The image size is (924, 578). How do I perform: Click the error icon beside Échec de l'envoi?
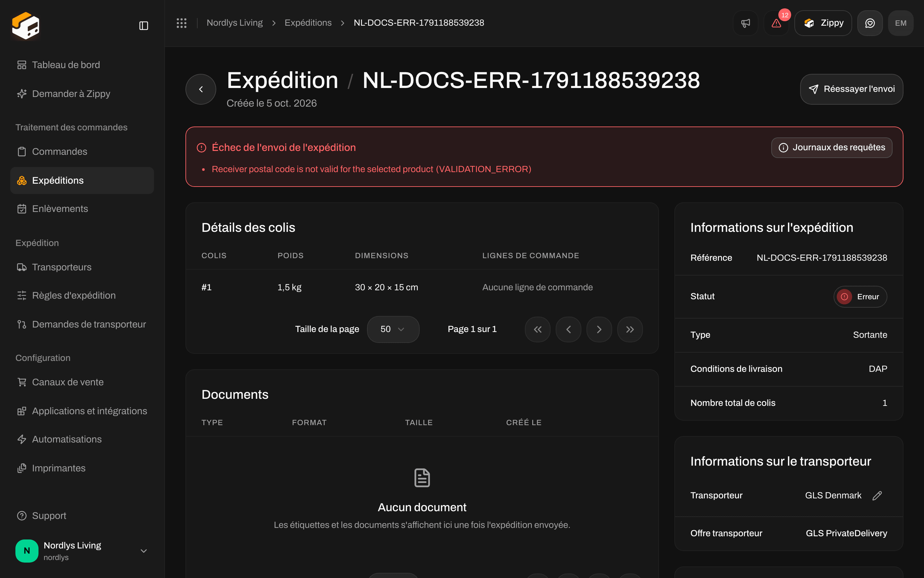(201, 148)
